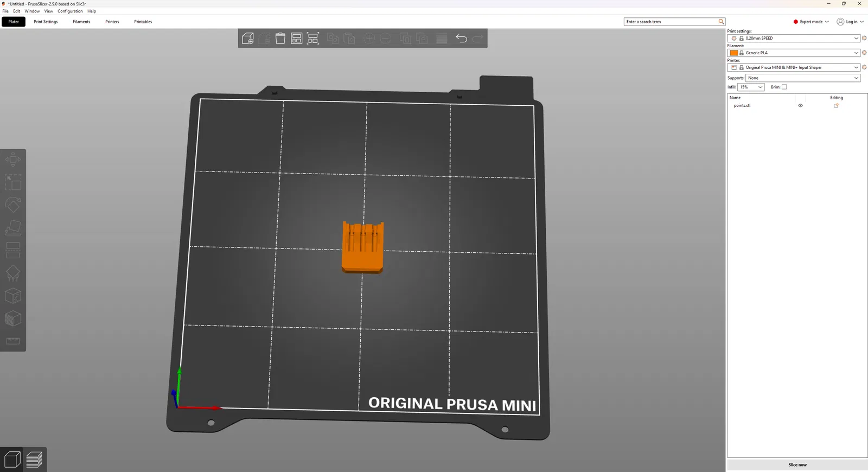Select the Cut tool in left toolbar
Viewport: 868px width, 472px height.
(13, 250)
